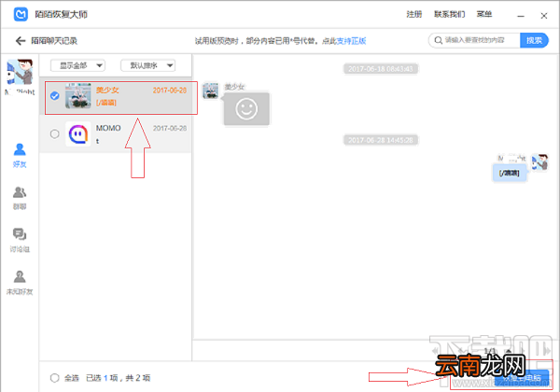Click 美少女 avatar in the contact list

(x=78, y=96)
